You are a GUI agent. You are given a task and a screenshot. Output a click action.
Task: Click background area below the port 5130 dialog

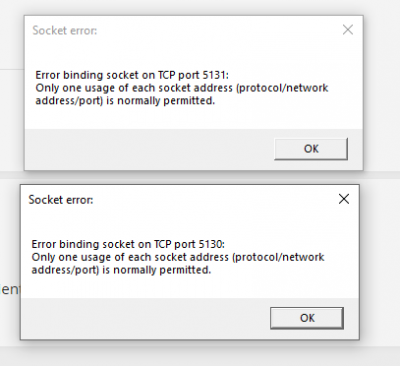pyautogui.click(x=200, y=354)
